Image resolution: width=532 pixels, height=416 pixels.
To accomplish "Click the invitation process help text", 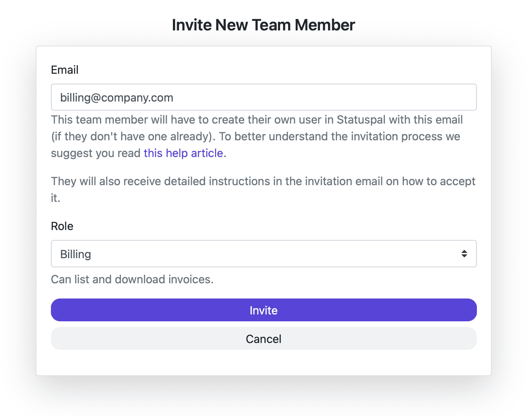I will pos(257,136).
